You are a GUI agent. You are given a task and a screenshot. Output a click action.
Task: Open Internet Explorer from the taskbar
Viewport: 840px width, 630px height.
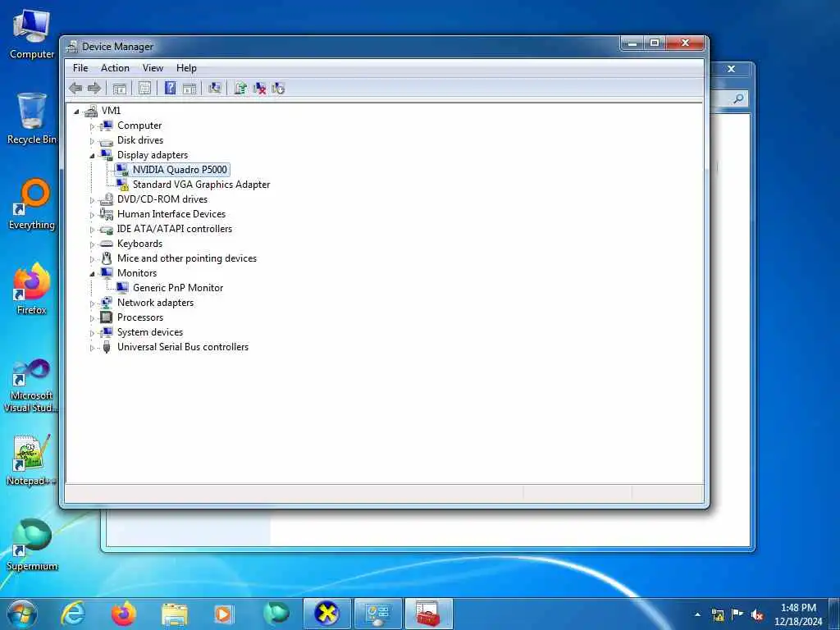(x=73, y=614)
